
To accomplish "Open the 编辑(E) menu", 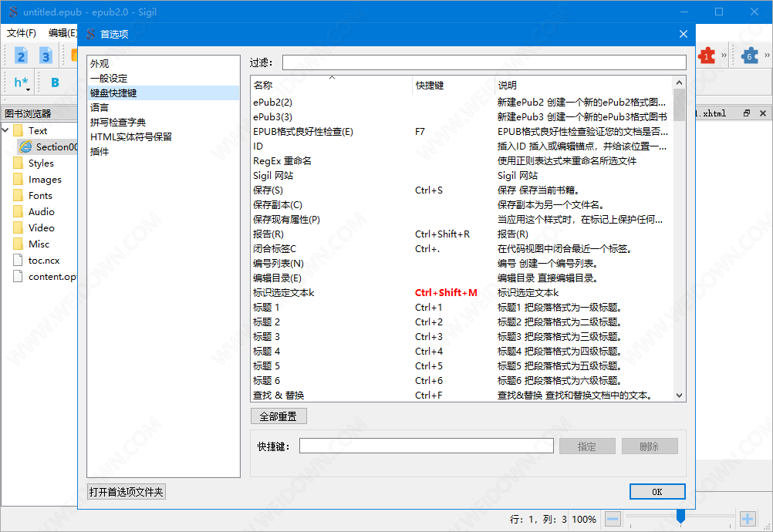I will click(x=62, y=33).
